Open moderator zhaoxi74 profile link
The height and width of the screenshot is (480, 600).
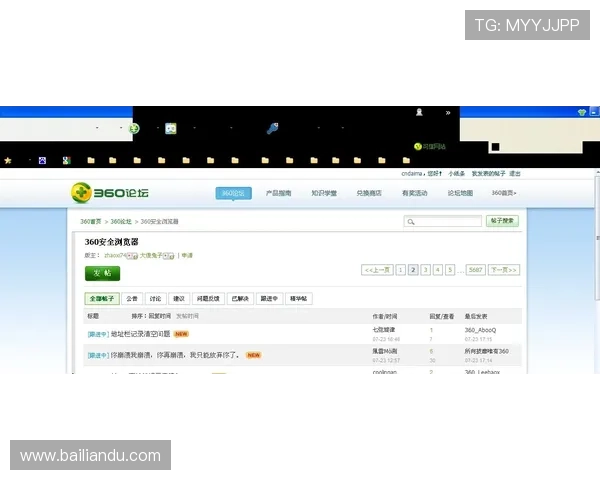[x=115, y=255]
